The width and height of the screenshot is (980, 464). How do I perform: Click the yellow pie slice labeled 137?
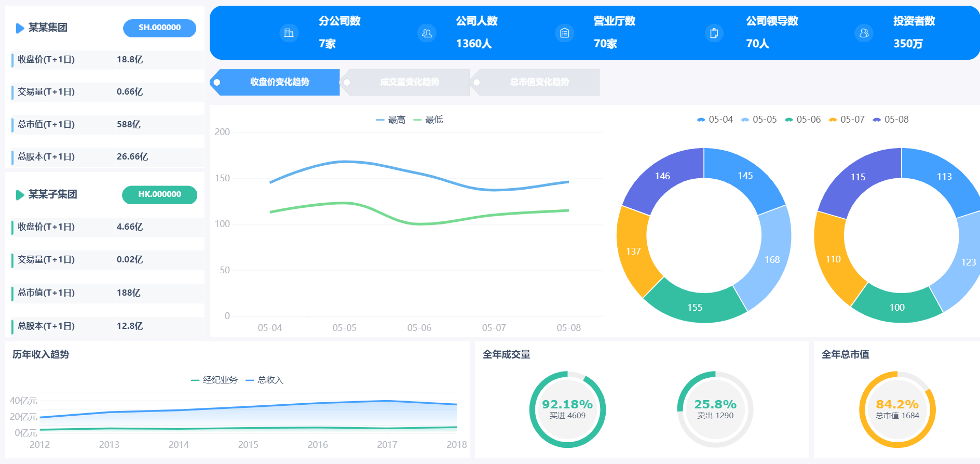coord(633,251)
